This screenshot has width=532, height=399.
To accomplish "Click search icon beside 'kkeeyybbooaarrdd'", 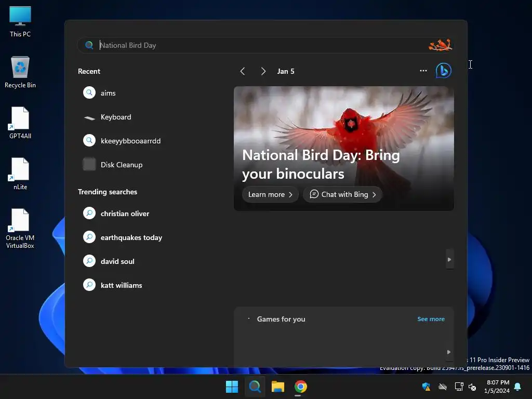I will (x=89, y=140).
